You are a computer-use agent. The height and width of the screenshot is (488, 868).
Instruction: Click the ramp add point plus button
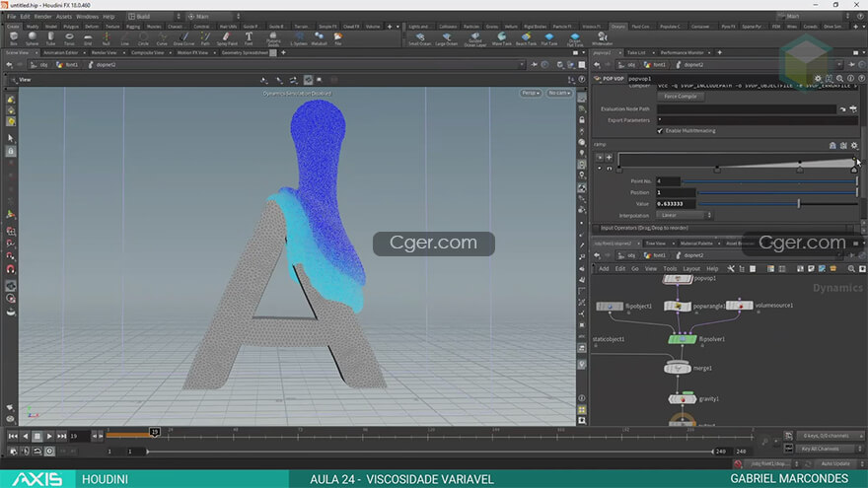pyautogui.click(x=609, y=157)
